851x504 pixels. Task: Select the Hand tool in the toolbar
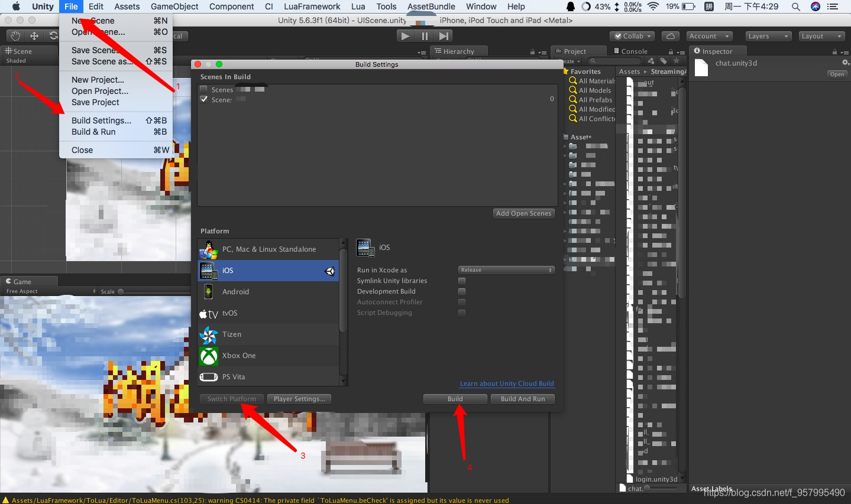coord(15,35)
